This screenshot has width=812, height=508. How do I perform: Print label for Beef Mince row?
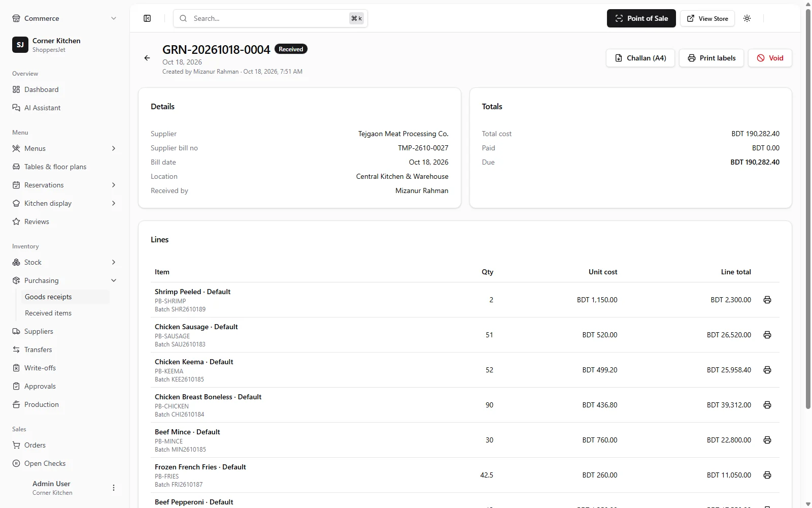767,440
